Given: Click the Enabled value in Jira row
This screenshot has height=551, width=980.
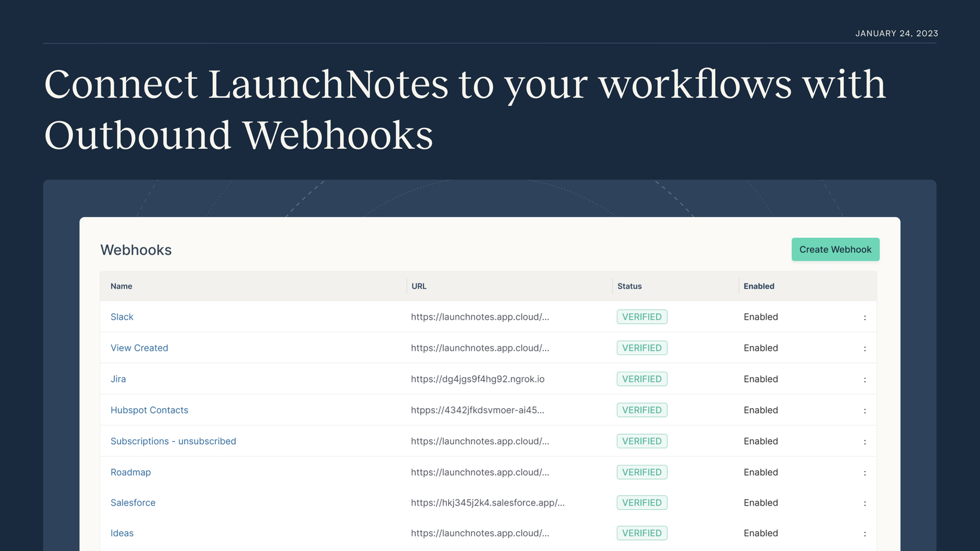Looking at the screenshot, I should (761, 379).
